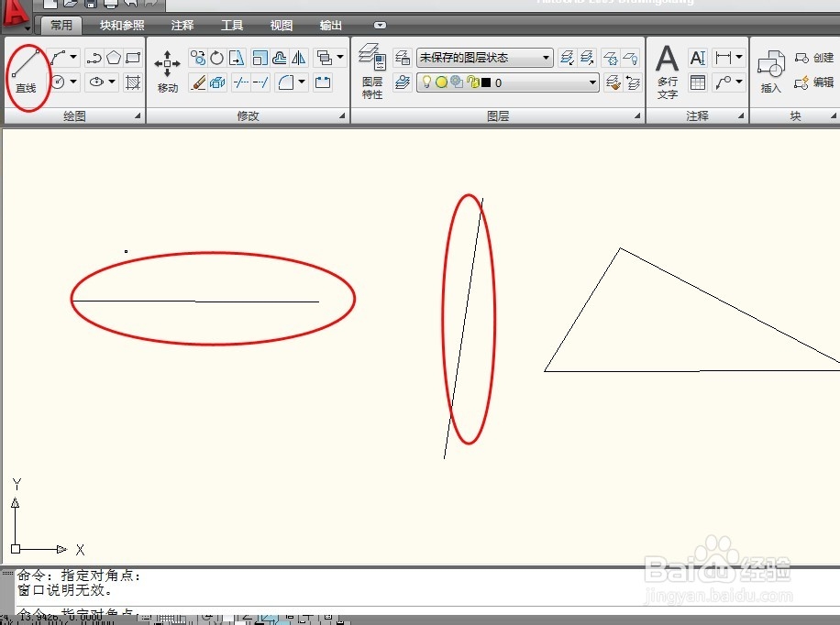Click the 3D array box icon

click(x=217, y=82)
